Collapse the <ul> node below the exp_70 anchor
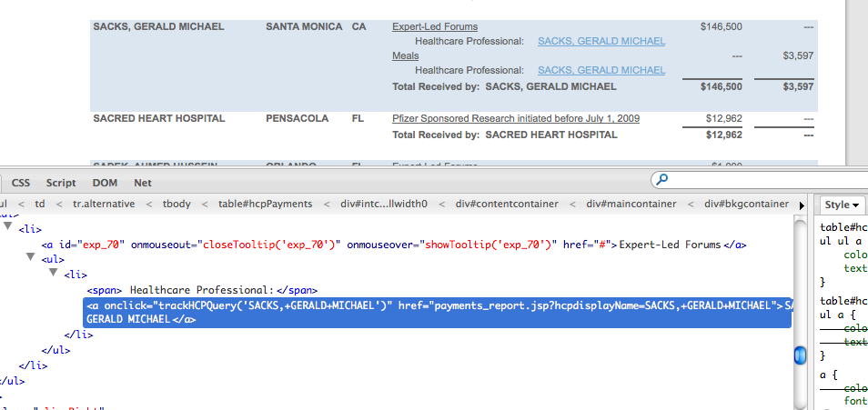This screenshot has width=868, height=410. click(x=30, y=256)
